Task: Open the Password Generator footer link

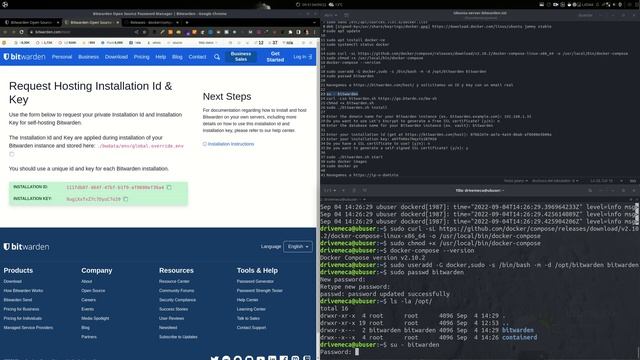Action: (255, 281)
